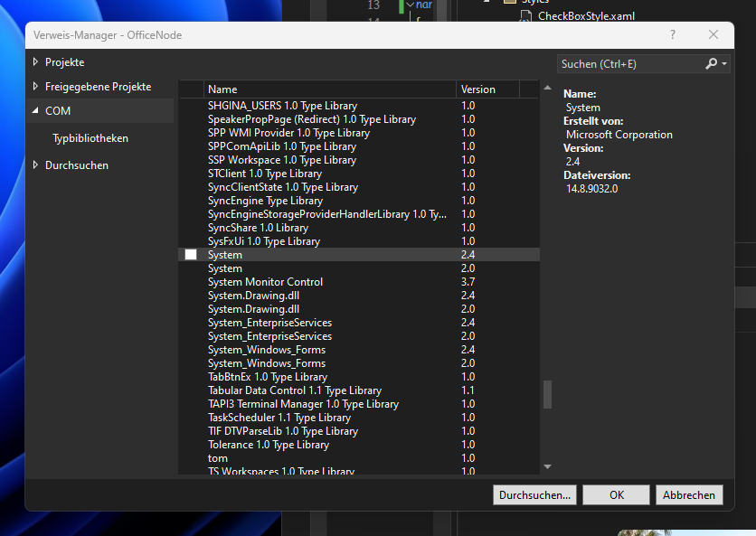Select System.Drawing.dll version 2.0

[359, 308]
